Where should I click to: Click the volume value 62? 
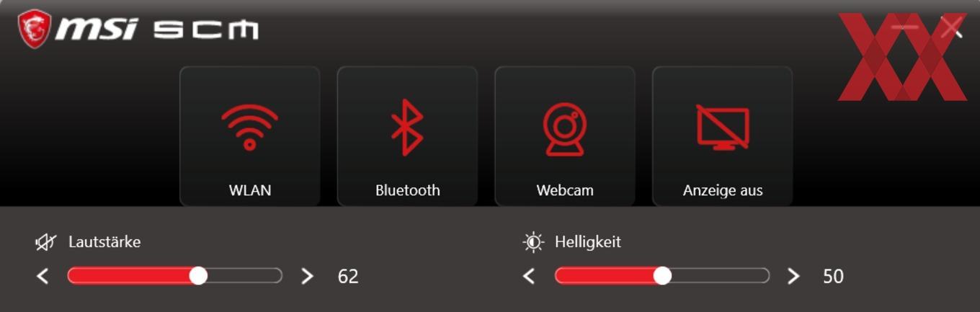(x=348, y=276)
